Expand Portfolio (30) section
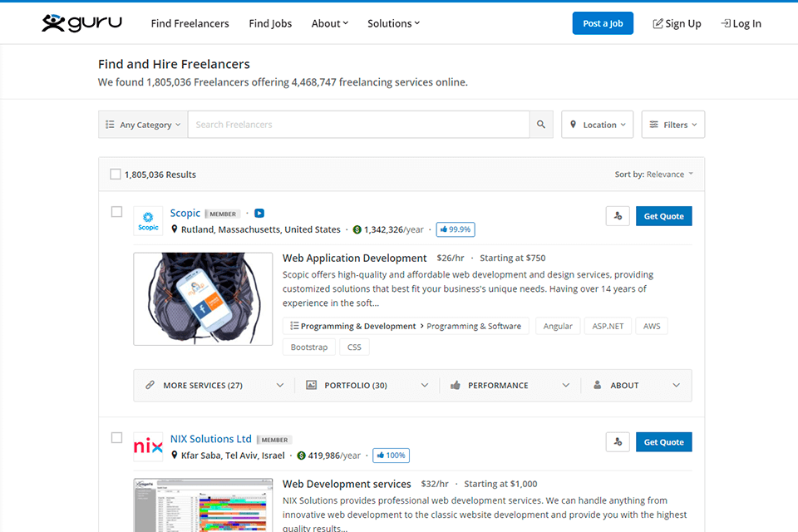 point(367,386)
